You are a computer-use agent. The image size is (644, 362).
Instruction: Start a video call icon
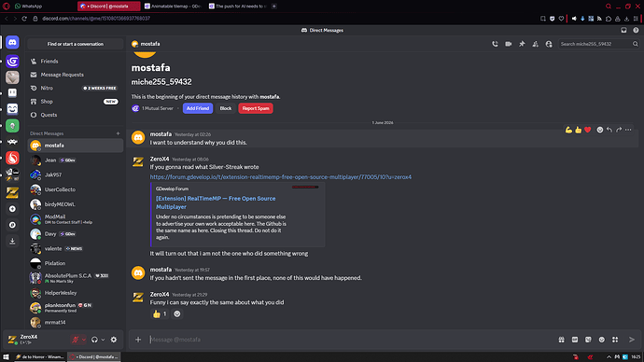(x=509, y=44)
